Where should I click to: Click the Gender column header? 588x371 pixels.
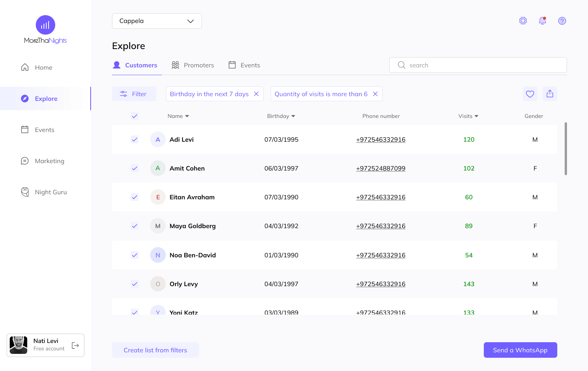point(534,116)
